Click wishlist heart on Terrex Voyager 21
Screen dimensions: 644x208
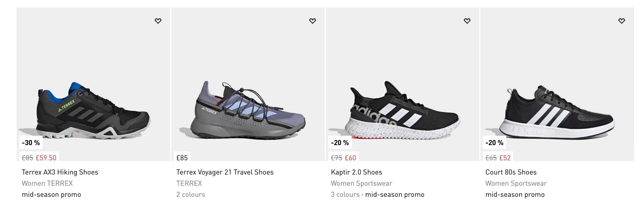pos(312,21)
